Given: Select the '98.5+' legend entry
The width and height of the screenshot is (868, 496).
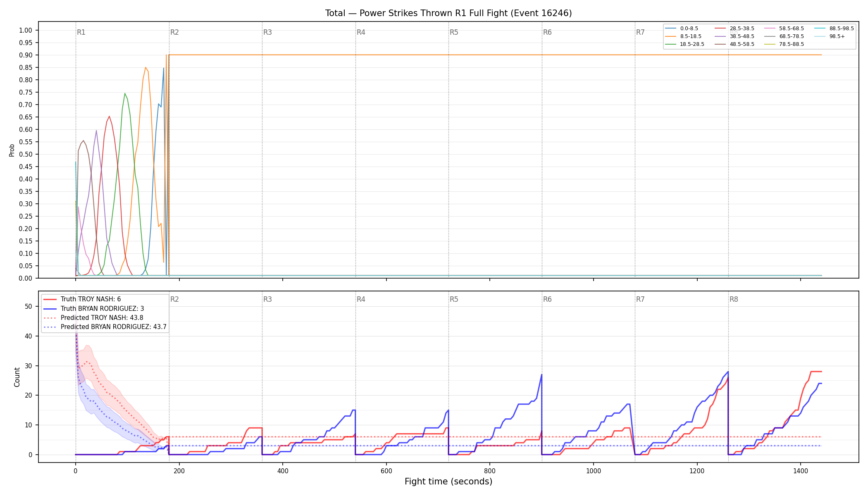Looking at the screenshot, I should (x=830, y=36).
